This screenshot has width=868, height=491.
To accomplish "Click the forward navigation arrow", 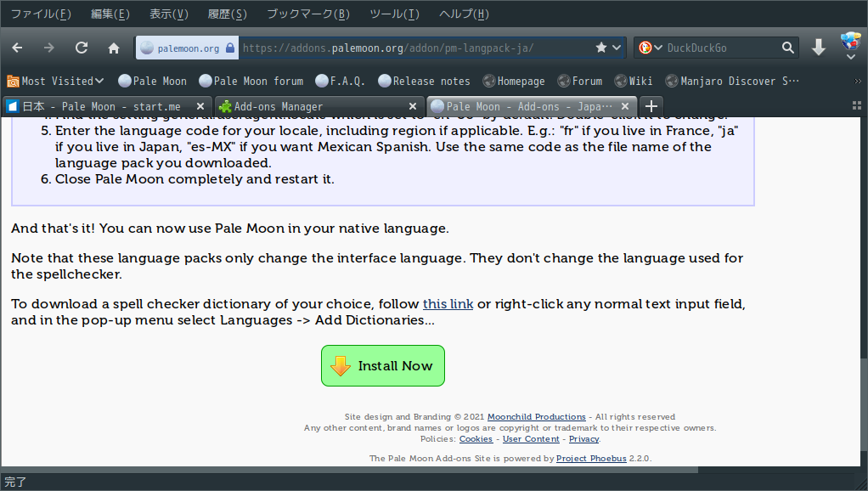I will click(49, 48).
